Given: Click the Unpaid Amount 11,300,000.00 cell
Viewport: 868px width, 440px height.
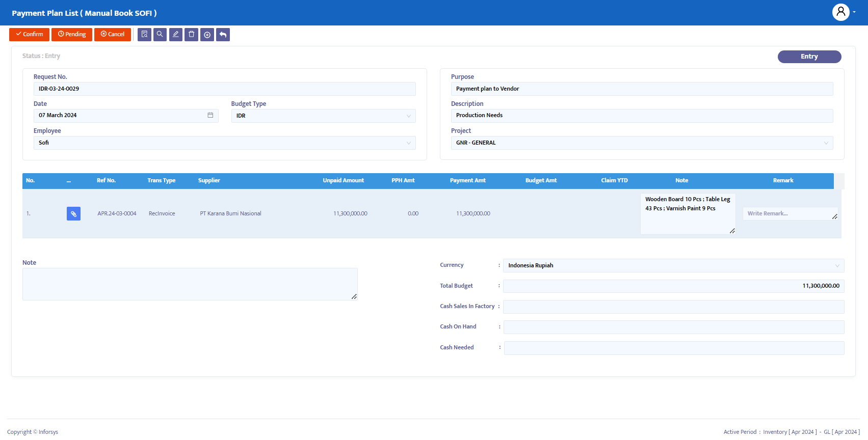Looking at the screenshot, I should point(350,213).
